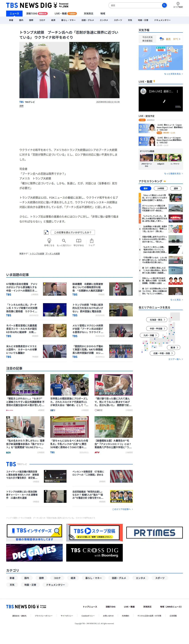Open the JNNドローンDIG video thumbnail

pyautogui.click(x=146, y=158)
